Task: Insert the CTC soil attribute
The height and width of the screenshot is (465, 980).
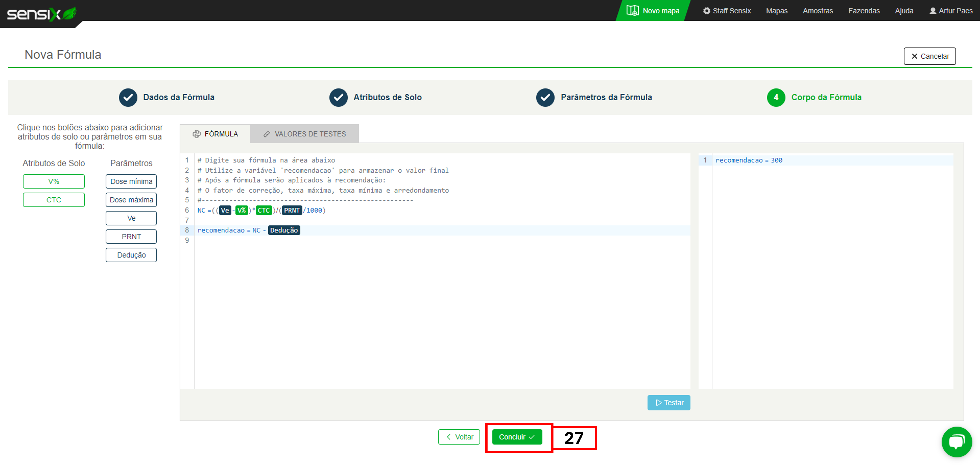Action: click(x=54, y=200)
